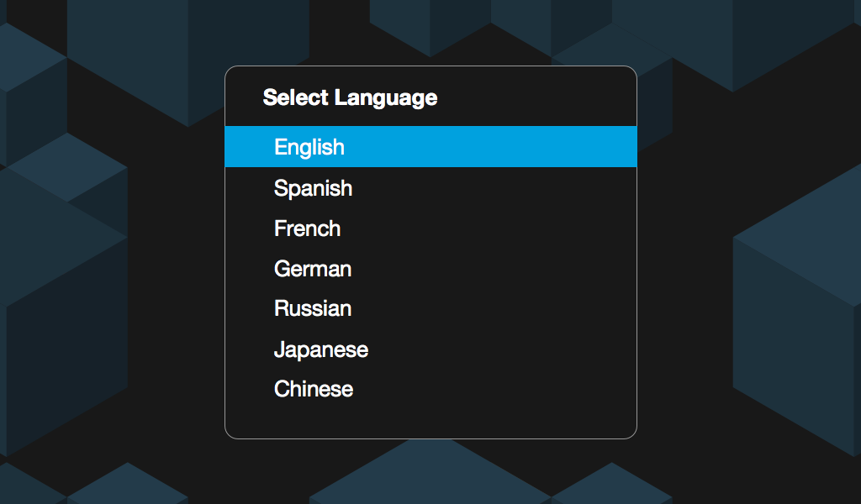The width and height of the screenshot is (861, 504).
Task: Click the Japanese text label
Action: [x=320, y=350]
